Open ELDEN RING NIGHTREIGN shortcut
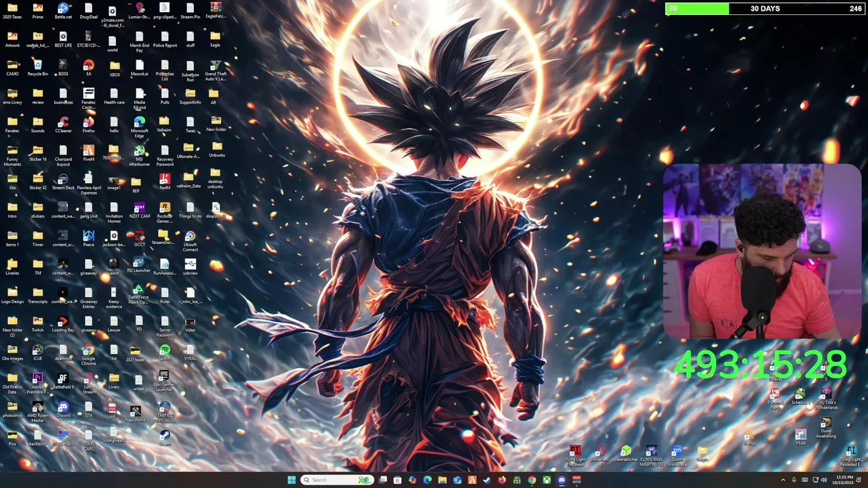868x488 pixels. (x=651, y=457)
